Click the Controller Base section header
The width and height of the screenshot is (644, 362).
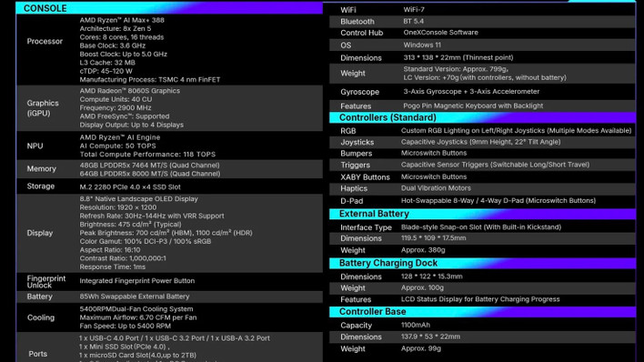[x=482, y=311]
